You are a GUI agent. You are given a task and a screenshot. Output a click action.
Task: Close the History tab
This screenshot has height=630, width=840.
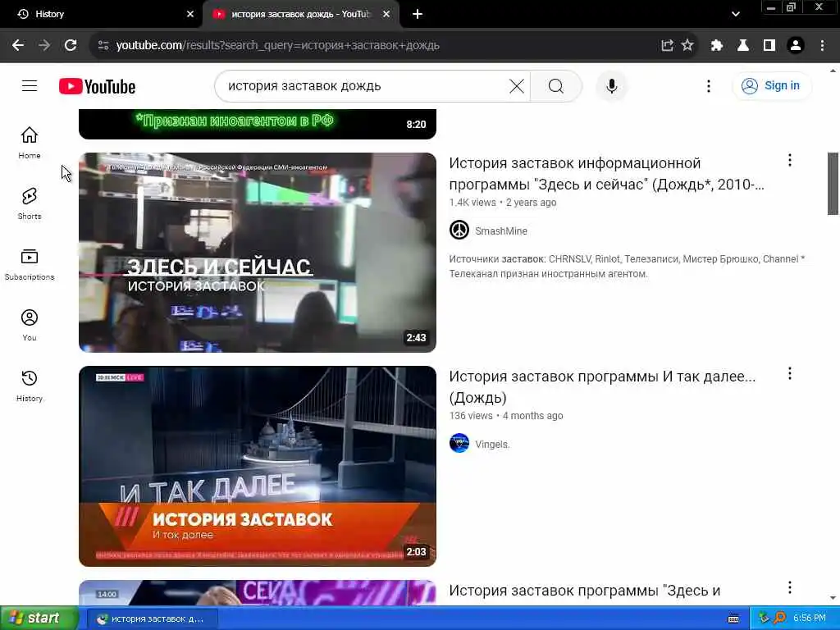pyautogui.click(x=189, y=14)
